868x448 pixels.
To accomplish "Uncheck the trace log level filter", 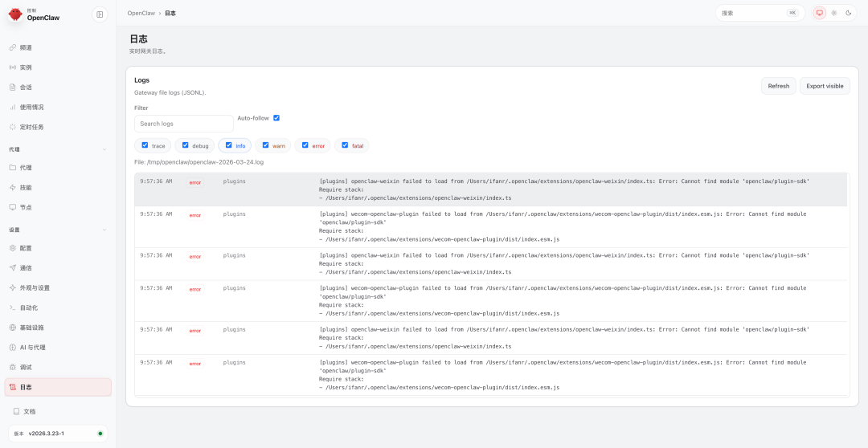I will [145, 145].
